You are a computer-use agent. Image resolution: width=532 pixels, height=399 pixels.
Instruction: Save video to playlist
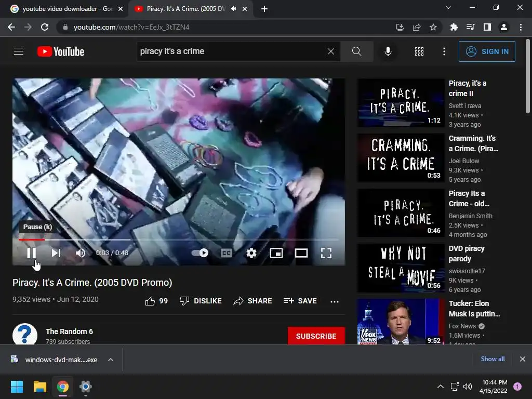[300, 301]
